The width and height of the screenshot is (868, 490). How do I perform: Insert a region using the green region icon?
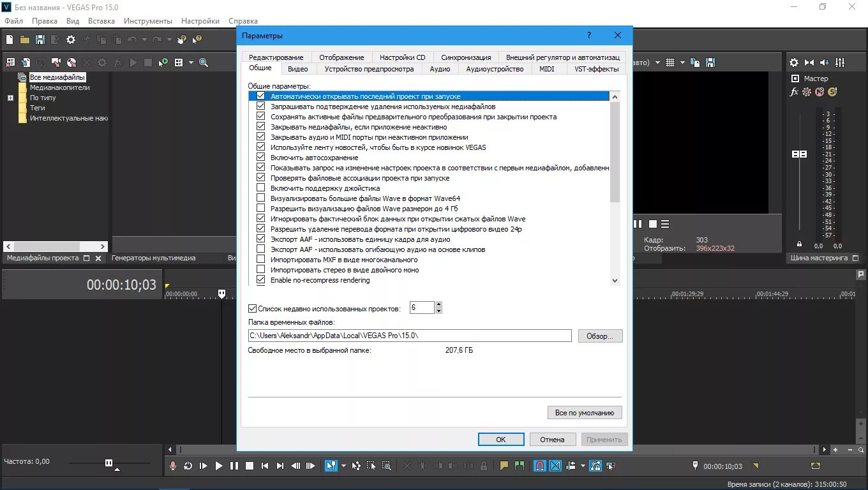(x=520, y=466)
